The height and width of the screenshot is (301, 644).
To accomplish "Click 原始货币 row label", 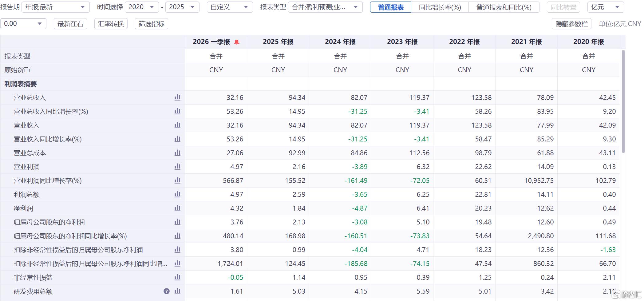I will (x=17, y=70).
